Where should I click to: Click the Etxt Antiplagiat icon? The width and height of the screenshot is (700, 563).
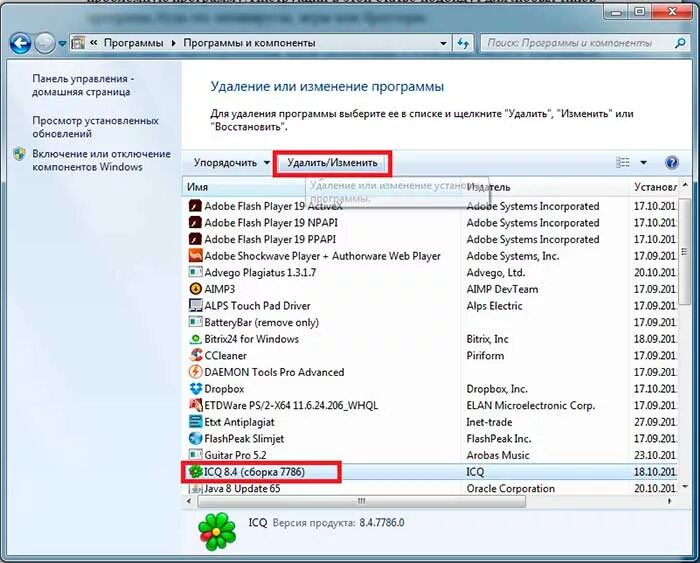pyautogui.click(x=195, y=422)
